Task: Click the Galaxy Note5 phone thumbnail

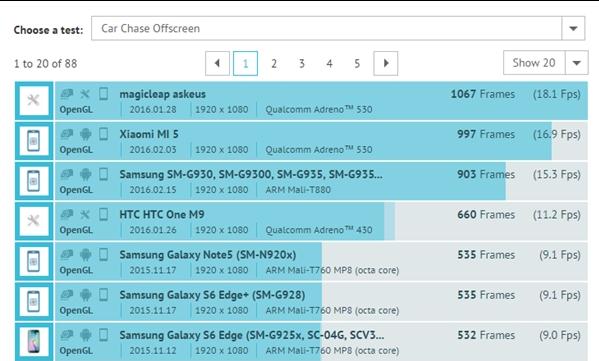Action: tap(34, 261)
